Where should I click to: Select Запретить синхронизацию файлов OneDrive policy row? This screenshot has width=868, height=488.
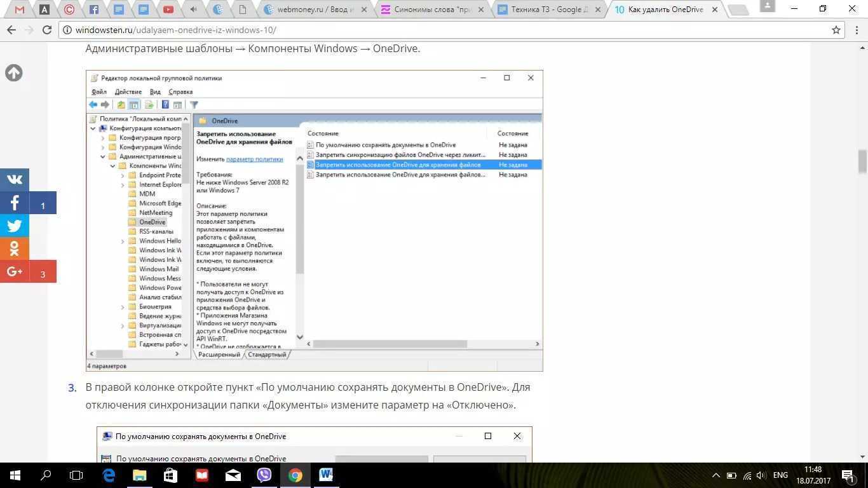pyautogui.click(x=424, y=154)
